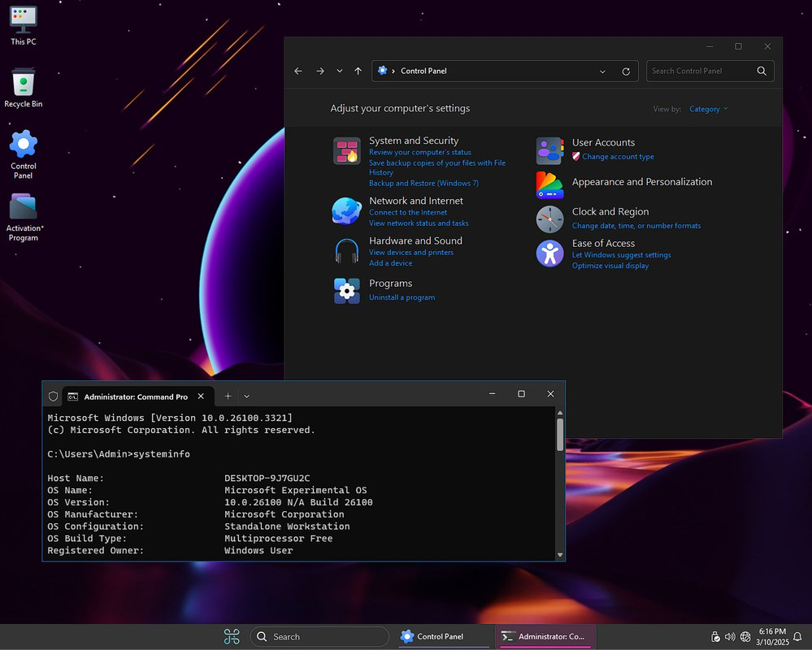Open the taskbar Start button
Viewport: 812px width, 650px height.
point(232,636)
